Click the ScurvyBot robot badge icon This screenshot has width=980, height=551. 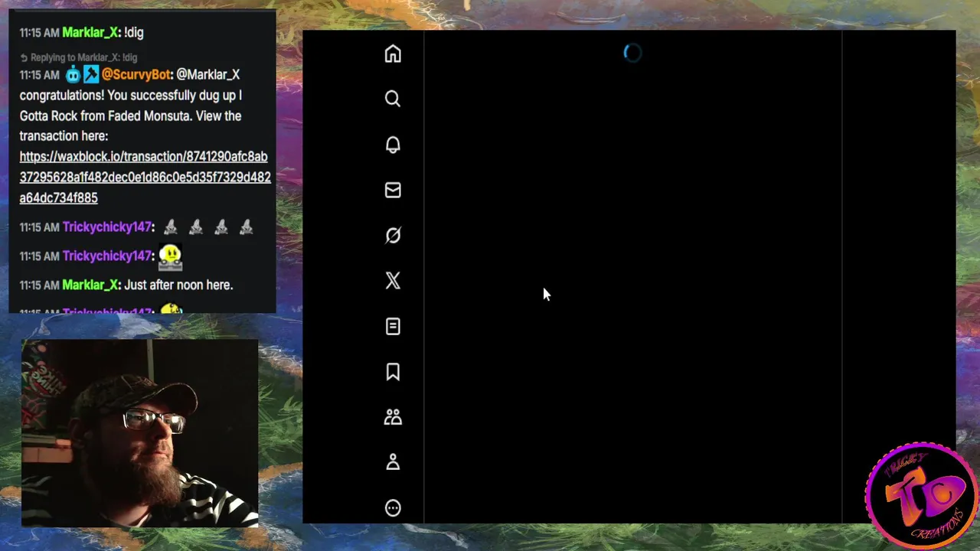click(x=73, y=74)
